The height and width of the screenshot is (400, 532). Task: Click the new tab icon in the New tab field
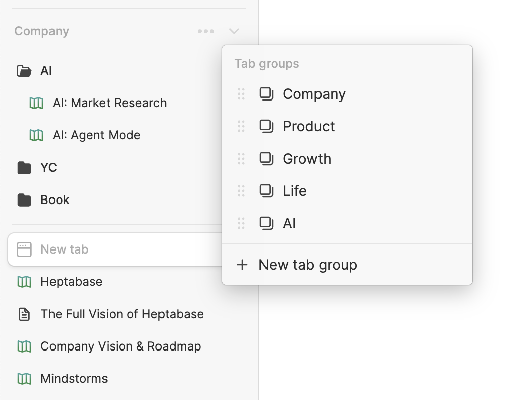point(24,249)
